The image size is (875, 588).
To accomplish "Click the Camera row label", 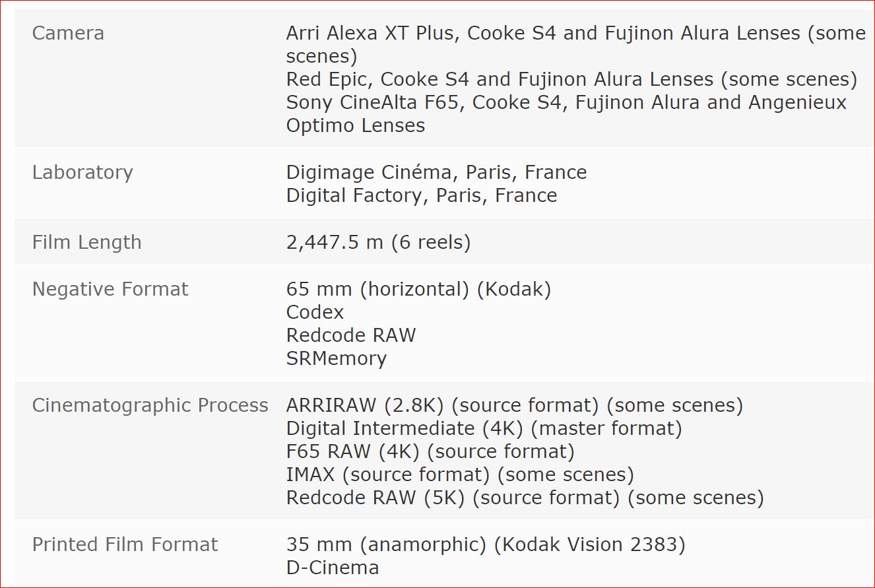I will pos(68,34).
